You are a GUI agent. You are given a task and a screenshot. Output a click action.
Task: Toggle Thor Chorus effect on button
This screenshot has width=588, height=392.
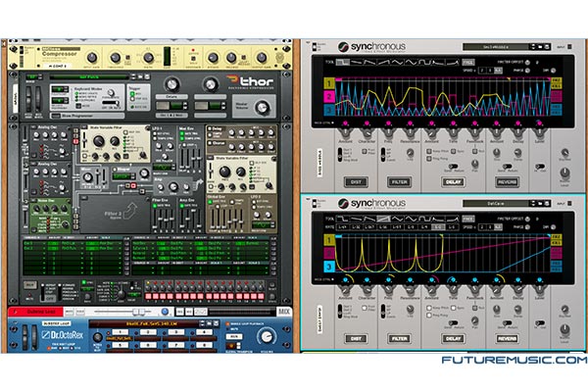(x=210, y=143)
